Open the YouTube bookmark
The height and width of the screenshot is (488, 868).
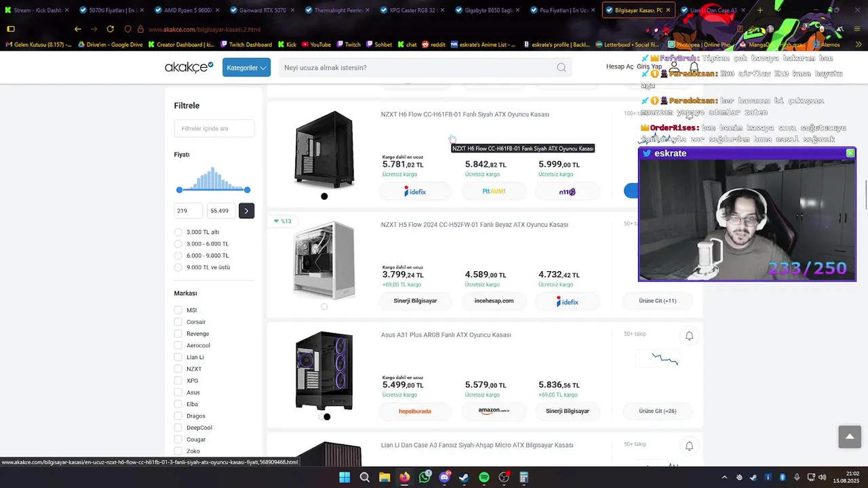pos(315,45)
